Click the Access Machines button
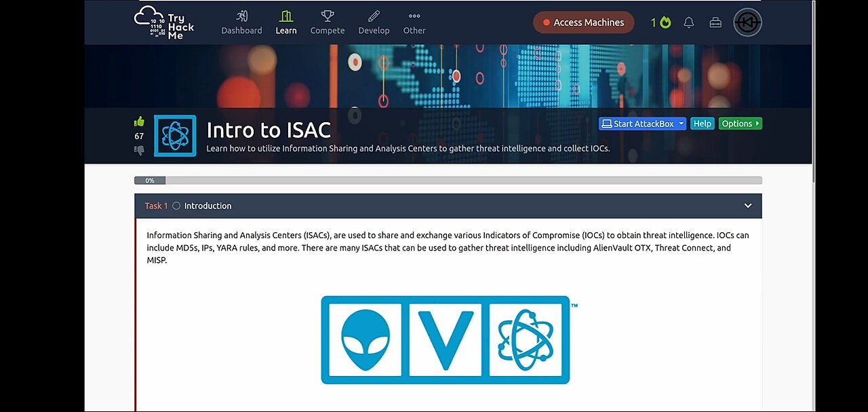 click(584, 22)
